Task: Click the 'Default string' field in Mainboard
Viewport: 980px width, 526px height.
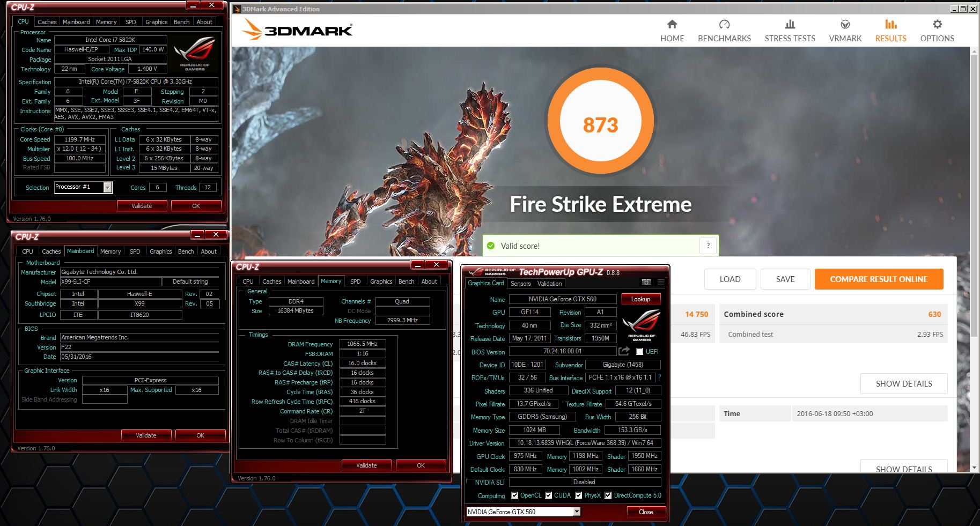Action: coord(190,281)
